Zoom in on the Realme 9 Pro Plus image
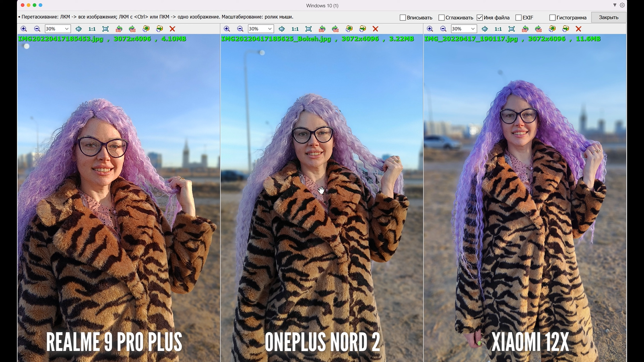 pyautogui.click(x=24, y=29)
